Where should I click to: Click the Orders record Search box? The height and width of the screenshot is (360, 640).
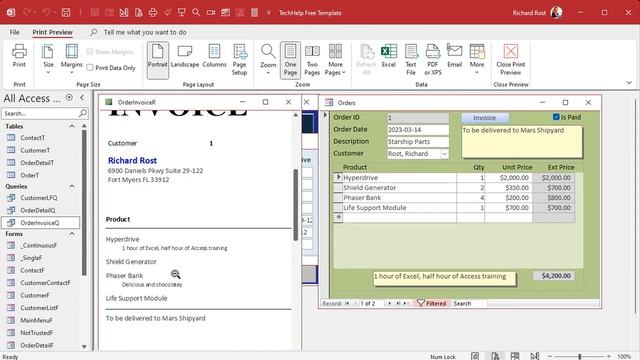coord(470,303)
